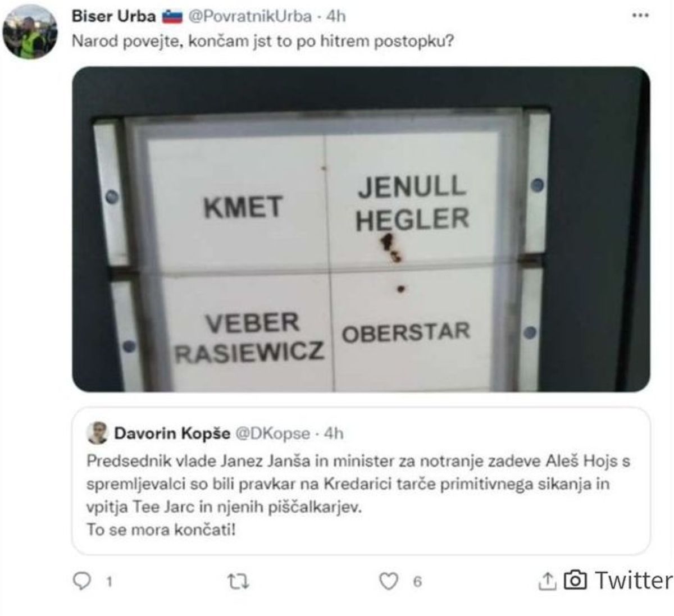The image size is (674, 616).
Task: Click the share upload icon
Action: coord(547,581)
